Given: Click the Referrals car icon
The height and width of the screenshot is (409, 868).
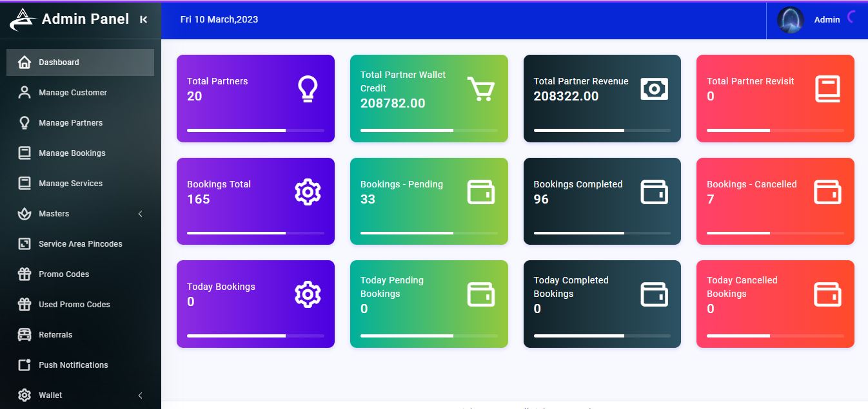Looking at the screenshot, I should click(25, 335).
